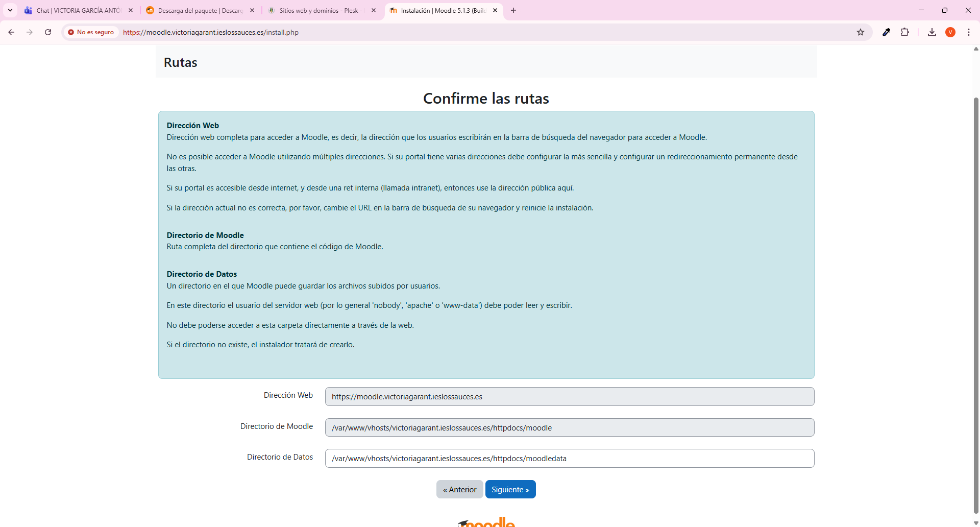Screen dimensions: 980x527
Task: Select the Instalación Moodle 5.1.3 tab
Action: point(443,10)
